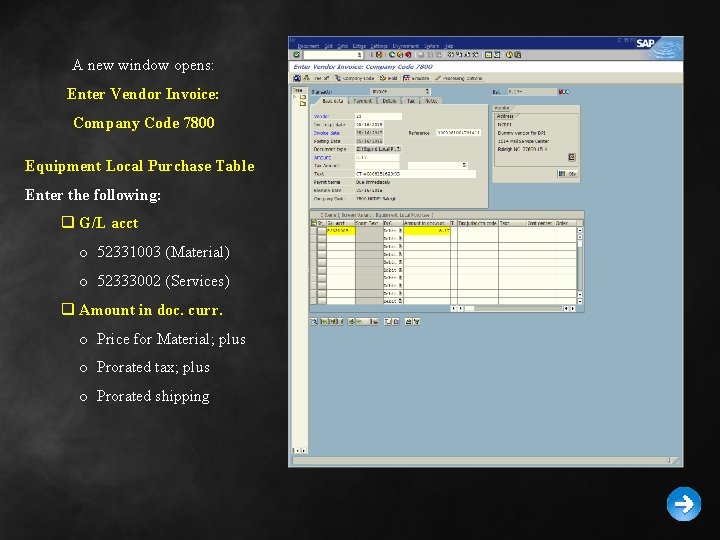Click the yellow Help icon in toolbar

[509, 55]
